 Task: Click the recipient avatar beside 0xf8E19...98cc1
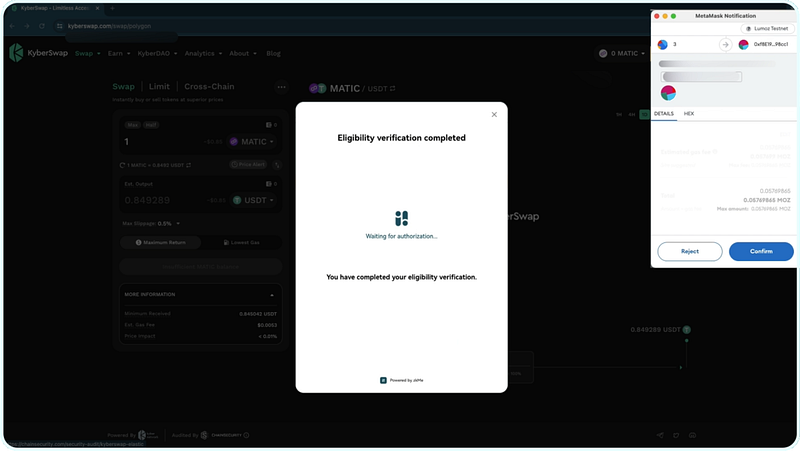tap(743, 44)
